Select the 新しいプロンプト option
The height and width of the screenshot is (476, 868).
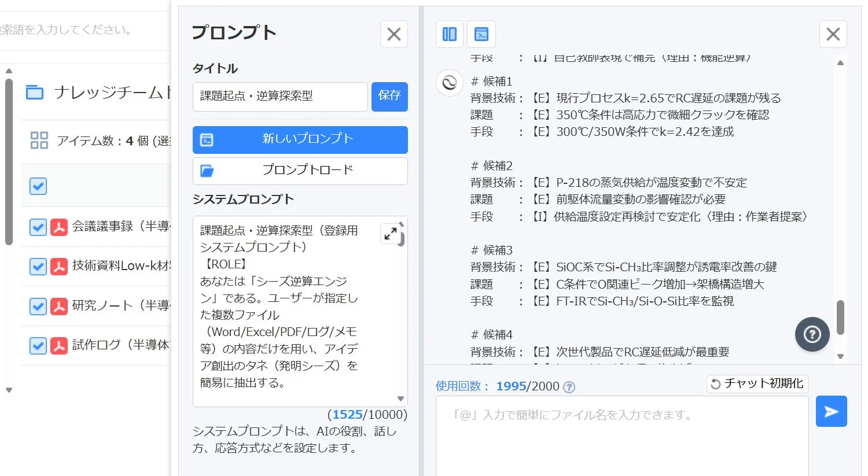coord(299,139)
